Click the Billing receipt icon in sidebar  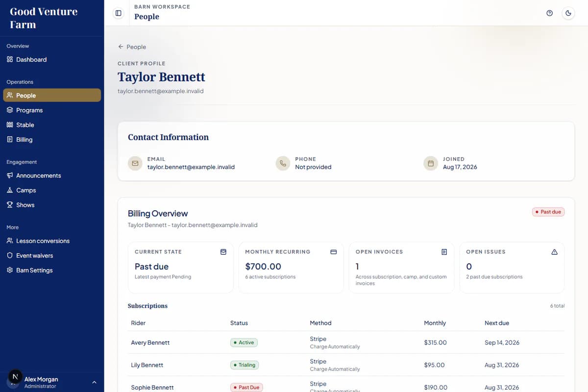[10, 139]
